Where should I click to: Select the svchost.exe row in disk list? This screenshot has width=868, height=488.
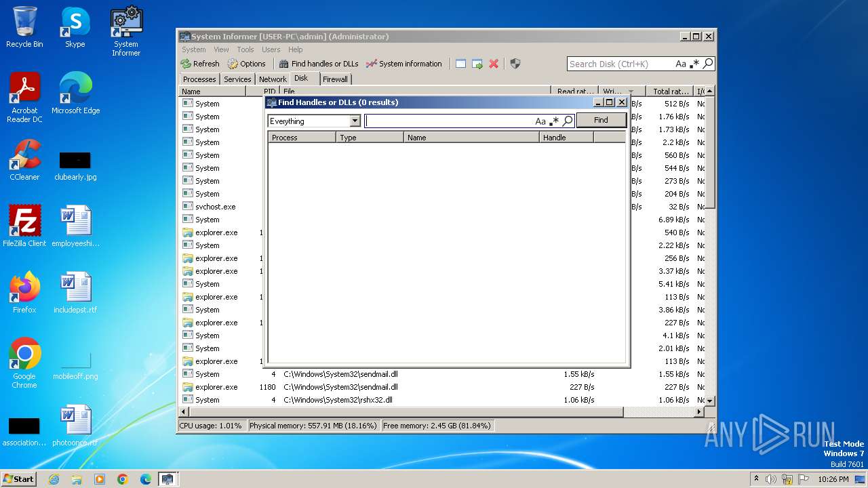[x=443, y=207]
